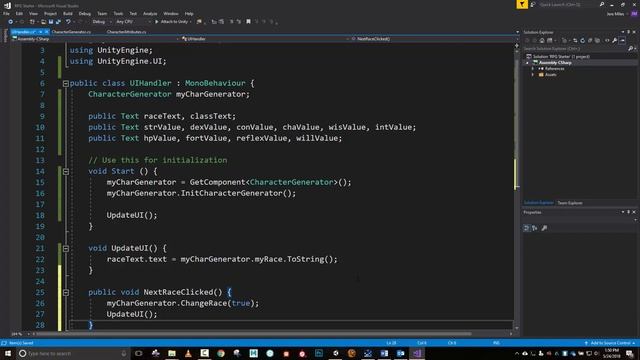640x360 pixels.
Task: Click the Solution Explorer Show All Files icon
Action: [x=597, y=40]
